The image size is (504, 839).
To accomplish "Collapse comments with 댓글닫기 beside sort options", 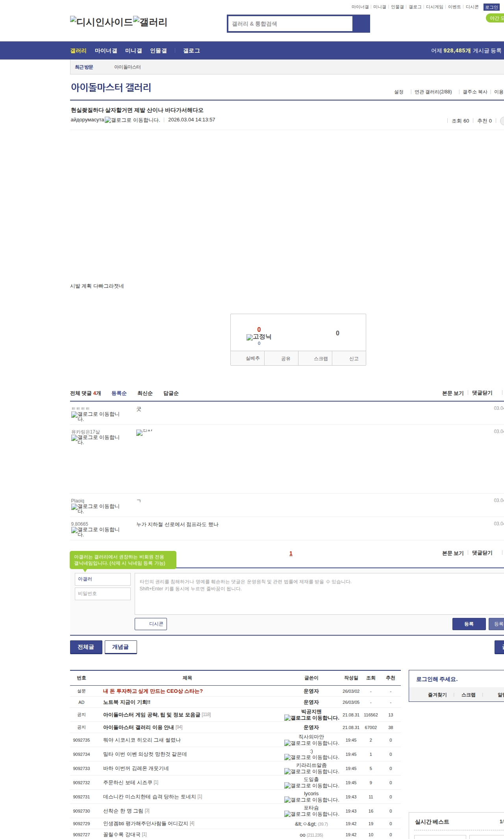I will [482, 393].
